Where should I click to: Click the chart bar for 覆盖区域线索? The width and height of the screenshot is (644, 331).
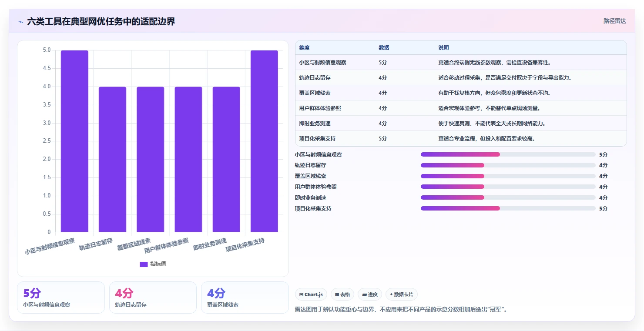click(x=150, y=159)
